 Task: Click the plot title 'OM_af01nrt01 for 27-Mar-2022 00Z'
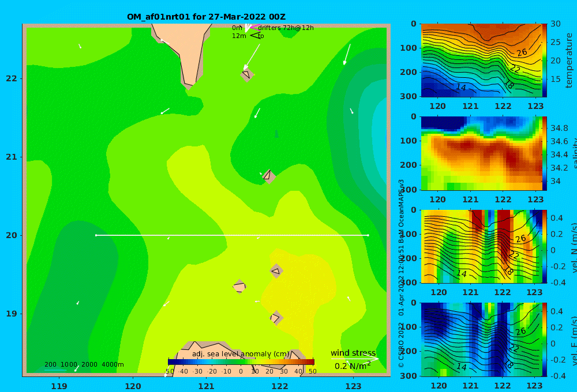click(206, 17)
